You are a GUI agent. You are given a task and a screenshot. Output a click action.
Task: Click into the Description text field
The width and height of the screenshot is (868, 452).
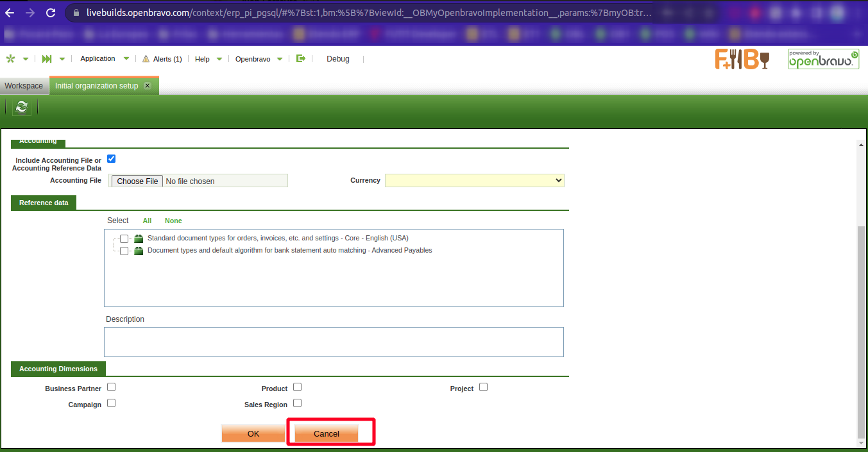point(334,342)
